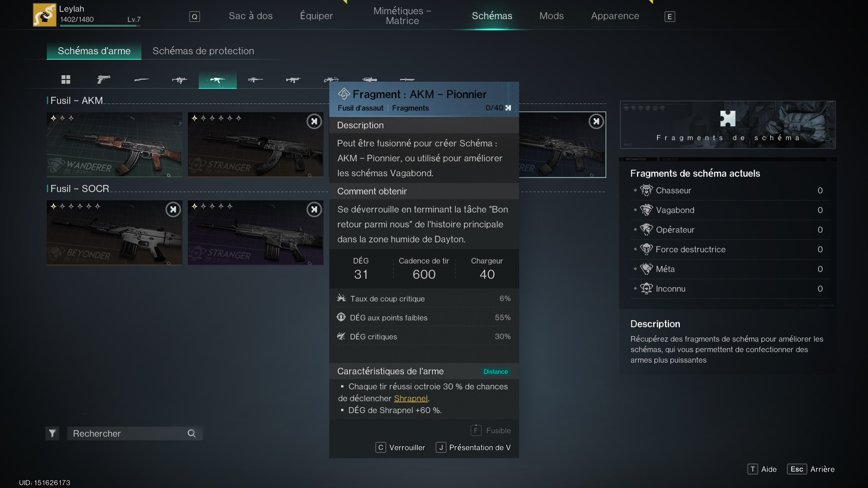This screenshot has height=488, width=868.
Task: Select the all-weapons grid filter icon
Action: tap(66, 80)
